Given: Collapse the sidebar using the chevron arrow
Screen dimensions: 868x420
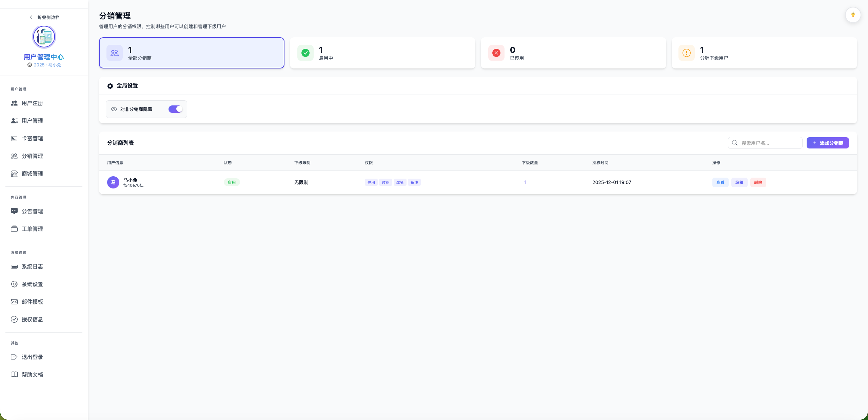Looking at the screenshot, I should tap(31, 17).
